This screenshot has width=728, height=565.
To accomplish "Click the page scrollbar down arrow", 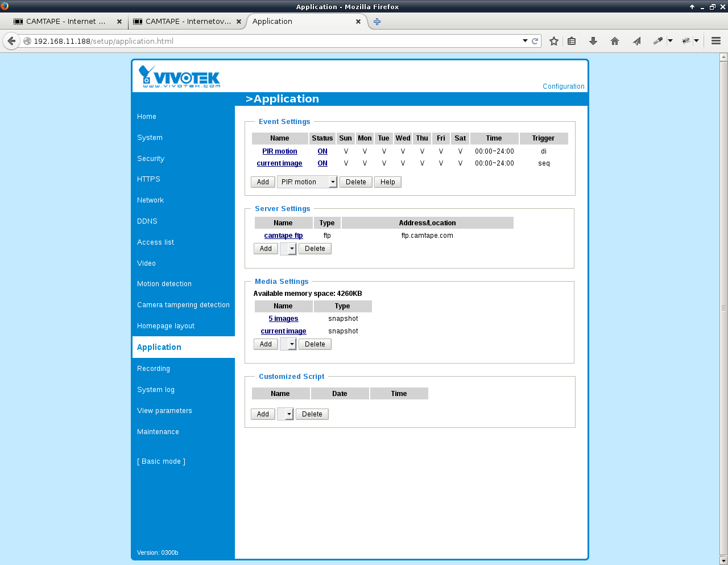I will click(x=723, y=560).
